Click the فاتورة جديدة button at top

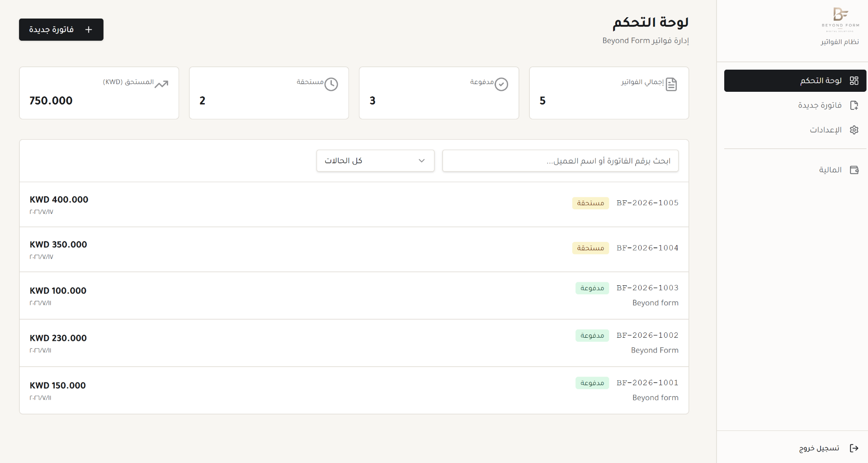(x=61, y=29)
